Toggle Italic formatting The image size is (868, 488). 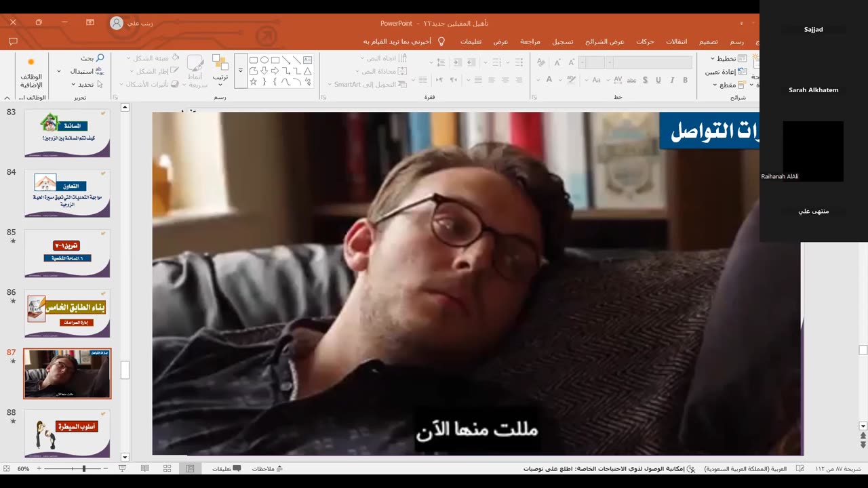tap(671, 80)
